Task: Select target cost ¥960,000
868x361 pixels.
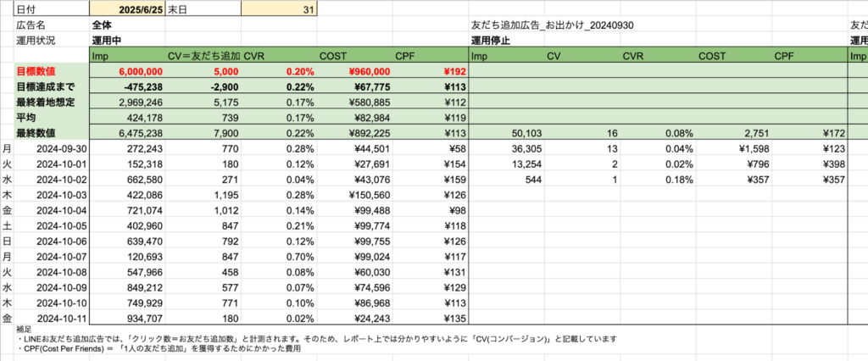Action: pyautogui.click(x=355, y=71)
